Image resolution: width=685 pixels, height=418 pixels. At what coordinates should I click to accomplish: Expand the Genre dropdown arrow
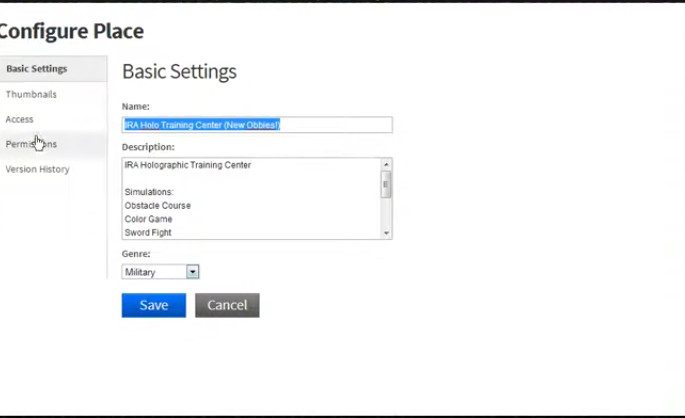tap(193, 272)
